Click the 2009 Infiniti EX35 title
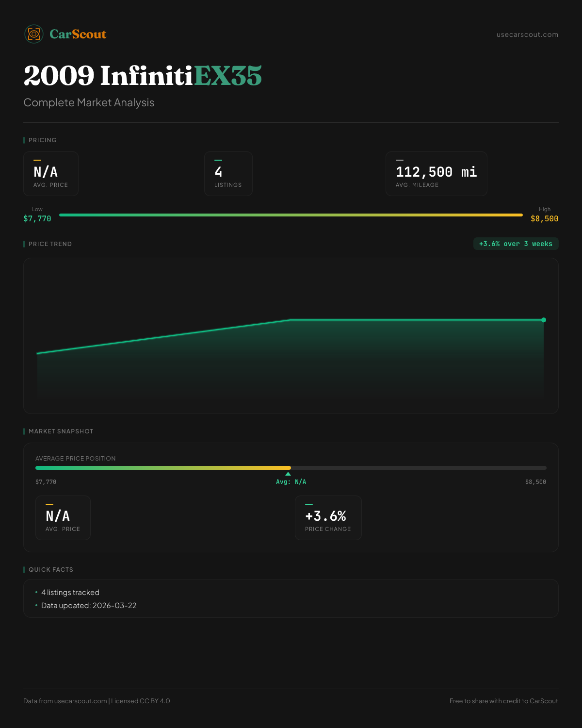The width and height of the screenshot is (582, 728). (x=143, y=76)
